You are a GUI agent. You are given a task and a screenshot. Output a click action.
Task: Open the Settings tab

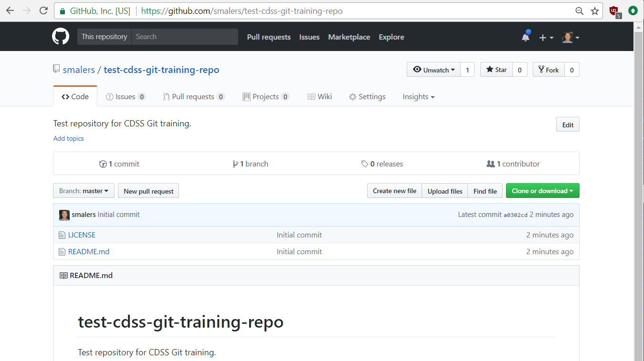click(367, 96)
